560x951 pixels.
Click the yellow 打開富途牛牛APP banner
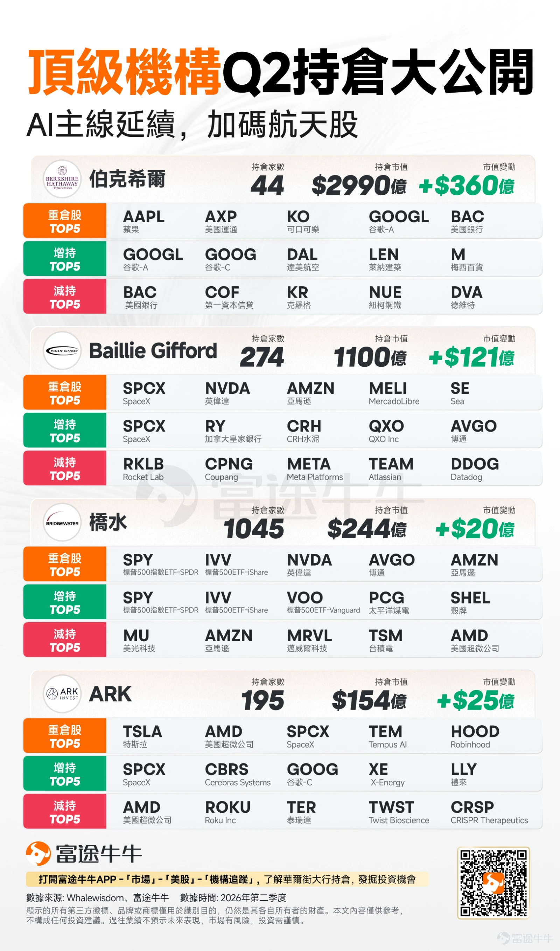tap(227, 879)
